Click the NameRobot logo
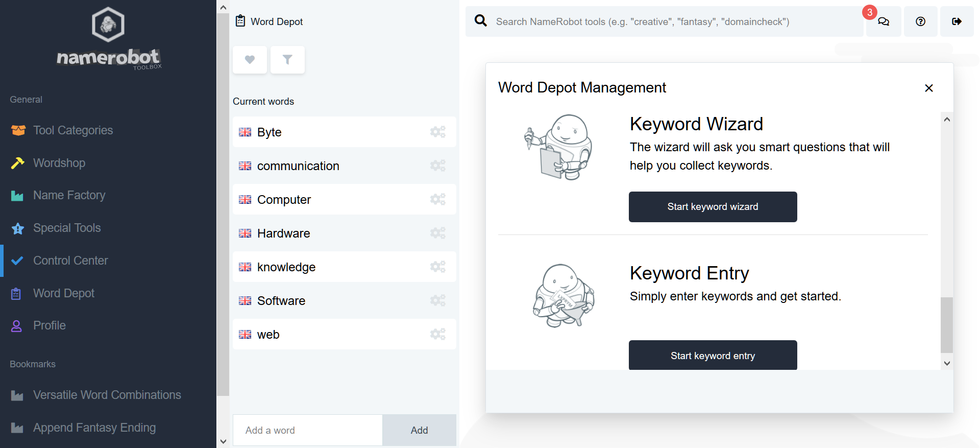Image resolution: width=980 pixels, height=448 pixels. pos(108,39)
